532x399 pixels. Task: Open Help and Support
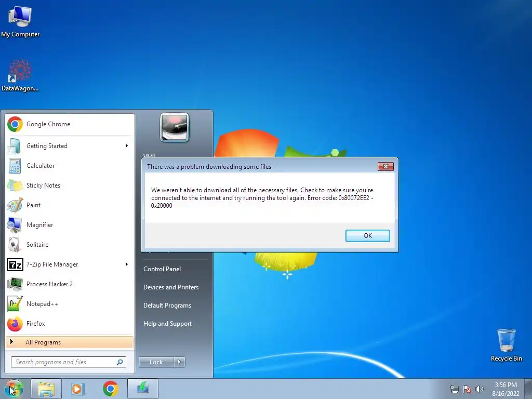[167, 324]
